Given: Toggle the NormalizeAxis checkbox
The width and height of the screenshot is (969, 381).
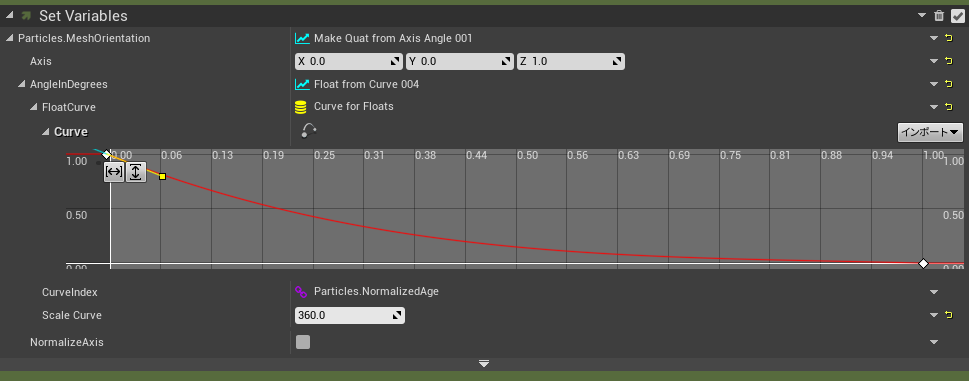Looking at the screenshot, I should pyautogui.click(x=303, y=342).
